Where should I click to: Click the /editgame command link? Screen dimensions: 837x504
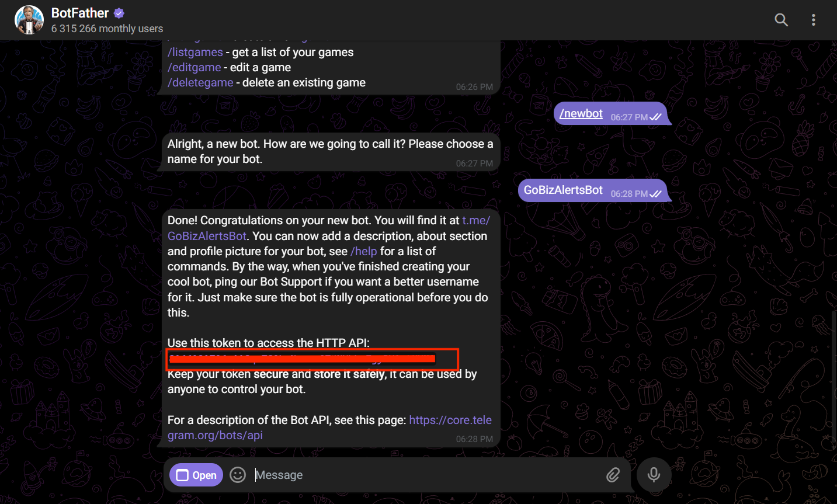coord(194,67)
